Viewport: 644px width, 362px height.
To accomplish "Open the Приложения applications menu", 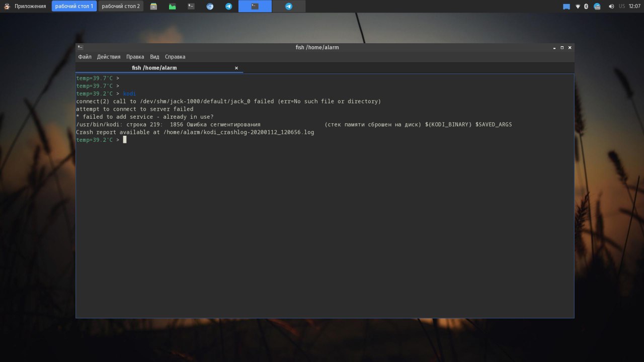I will [25, 6].
